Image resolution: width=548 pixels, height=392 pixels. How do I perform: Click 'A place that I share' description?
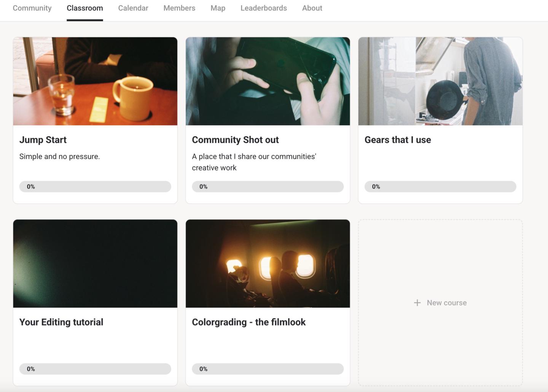click(254, 162)
